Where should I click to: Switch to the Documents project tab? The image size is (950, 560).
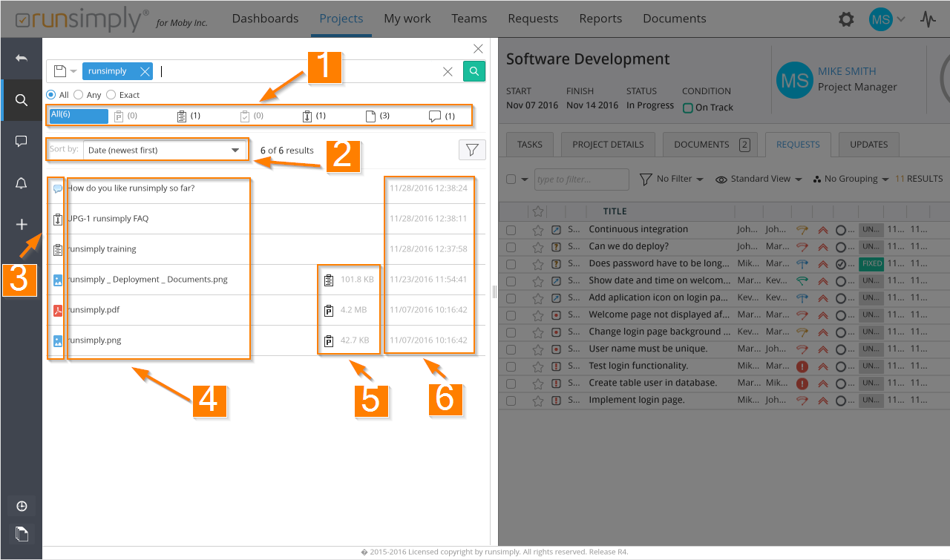point(710,145)
